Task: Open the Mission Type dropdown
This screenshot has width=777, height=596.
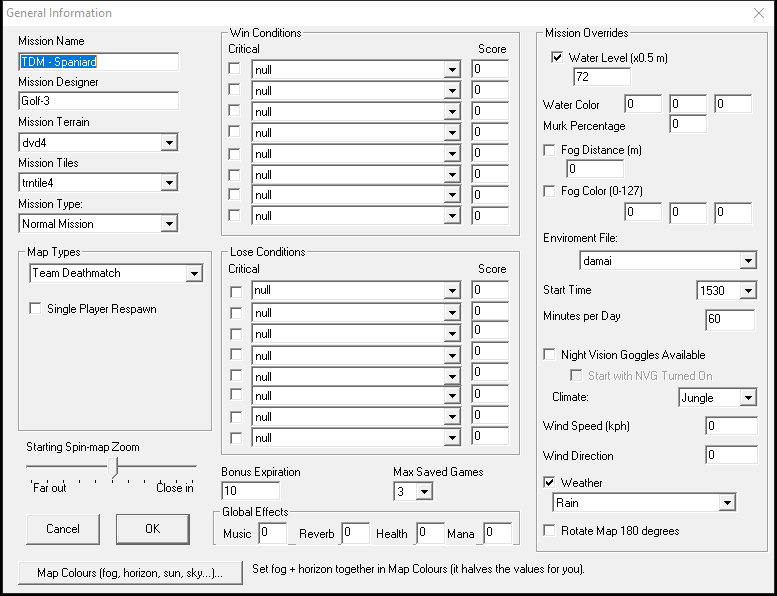Action: click(x=169, y=224)
